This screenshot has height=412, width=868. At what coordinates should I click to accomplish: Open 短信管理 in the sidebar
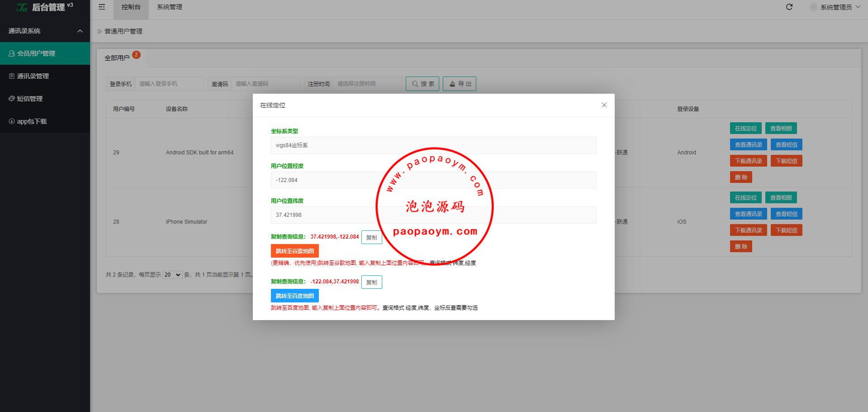click(x=45, y=99)
